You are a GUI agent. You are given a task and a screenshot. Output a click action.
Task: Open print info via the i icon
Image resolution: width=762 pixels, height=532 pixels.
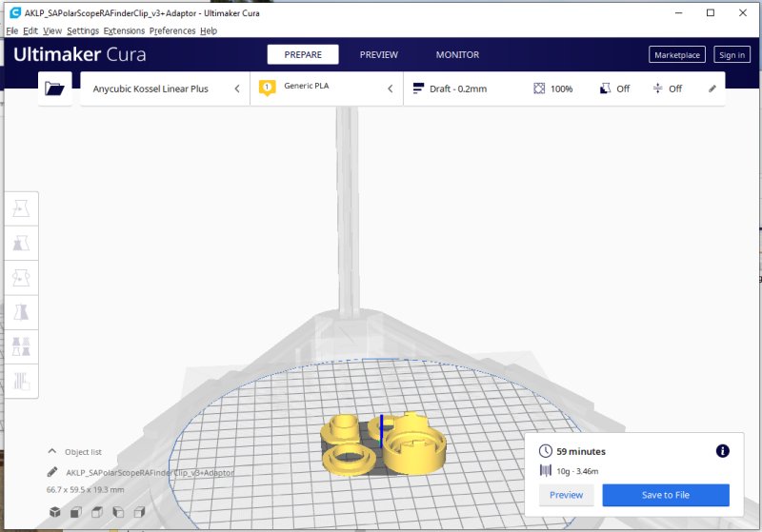click(x=722, y=451)
